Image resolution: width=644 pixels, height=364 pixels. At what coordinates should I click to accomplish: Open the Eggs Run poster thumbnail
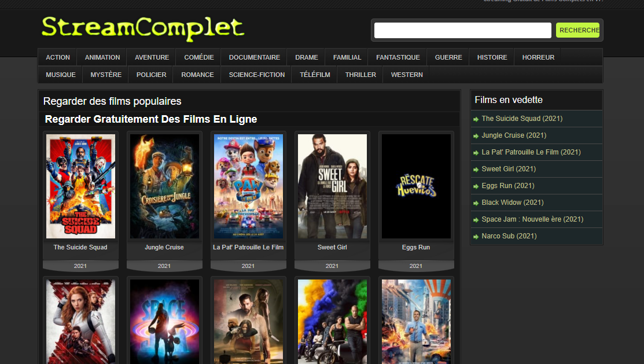[416, 186]
